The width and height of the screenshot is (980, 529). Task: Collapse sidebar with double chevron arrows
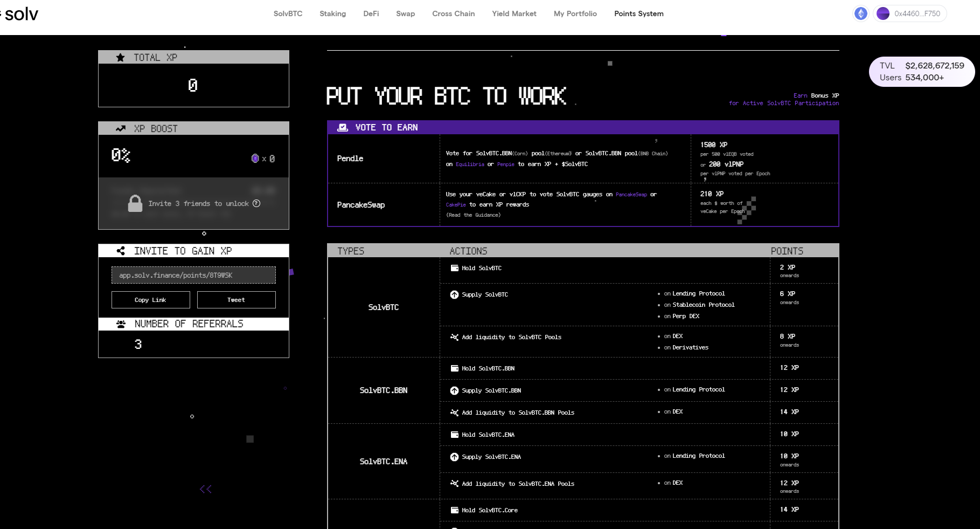coord(205,489)
